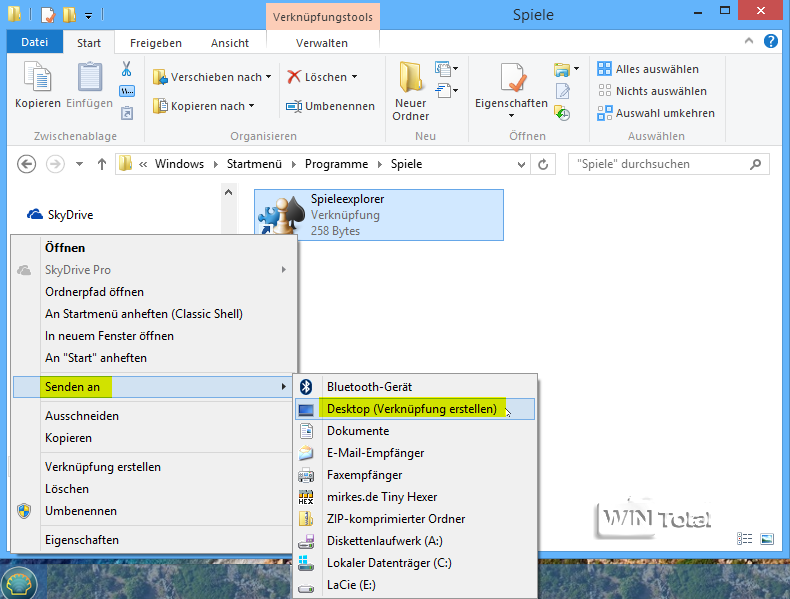Screen dimensions: 790x599
Task: Click new folder icon in quick access toolbar
Action: click(x=69, y=15)
